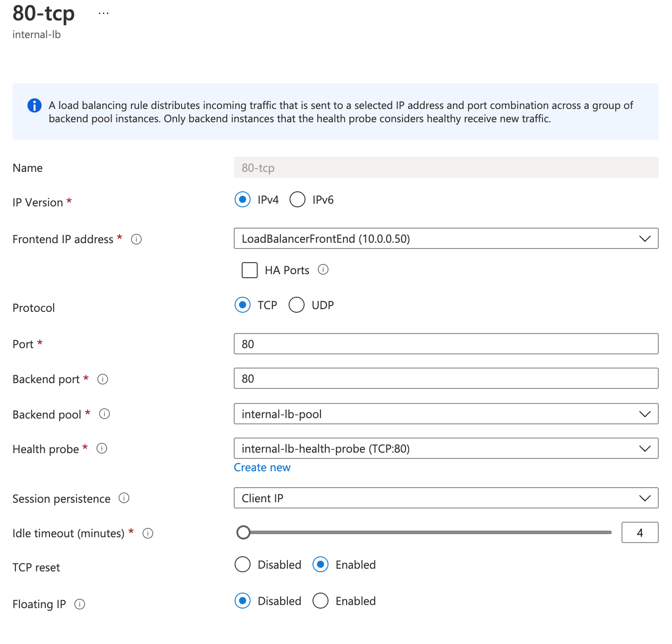Image resolution: width=672 pixels, height=644 pixels.
Task: Click the Port input field
Action: pos(446,344)
